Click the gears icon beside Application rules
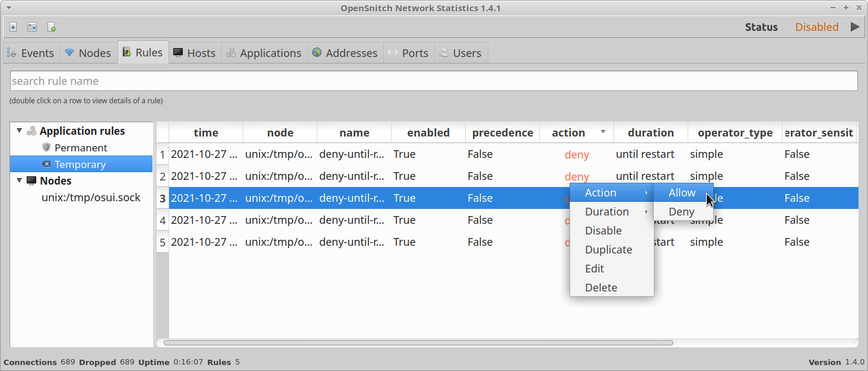The height and width of the screenshot is (371, 868). pos(31,131)
